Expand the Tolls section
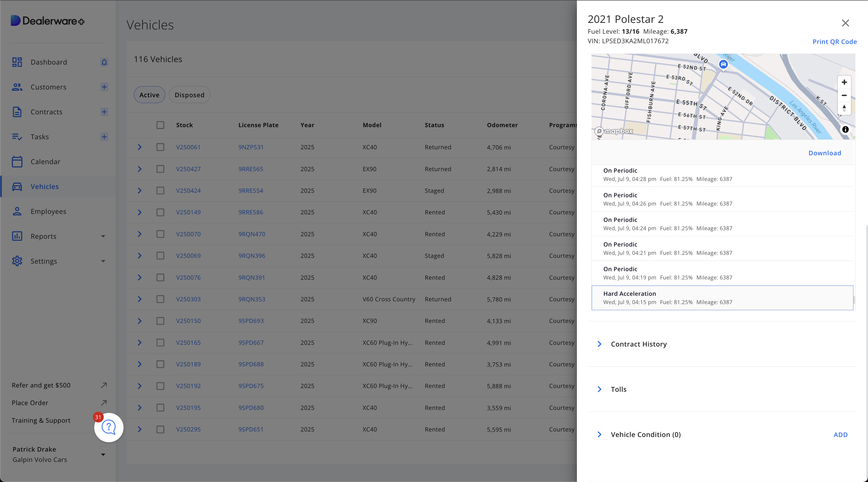This screenshot has width=868, height=482. (x=600, y=389)
